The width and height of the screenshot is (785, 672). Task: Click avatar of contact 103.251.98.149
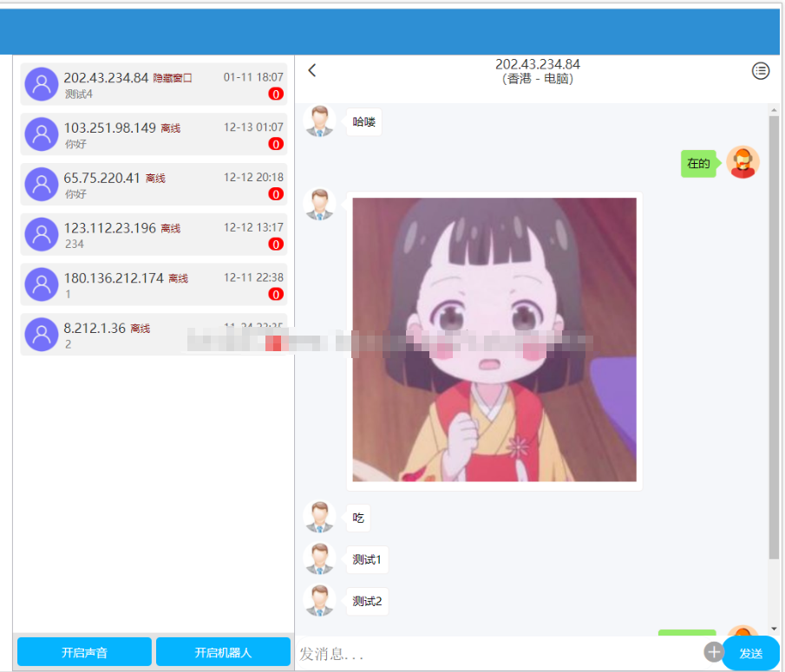(x=41, y=134)
